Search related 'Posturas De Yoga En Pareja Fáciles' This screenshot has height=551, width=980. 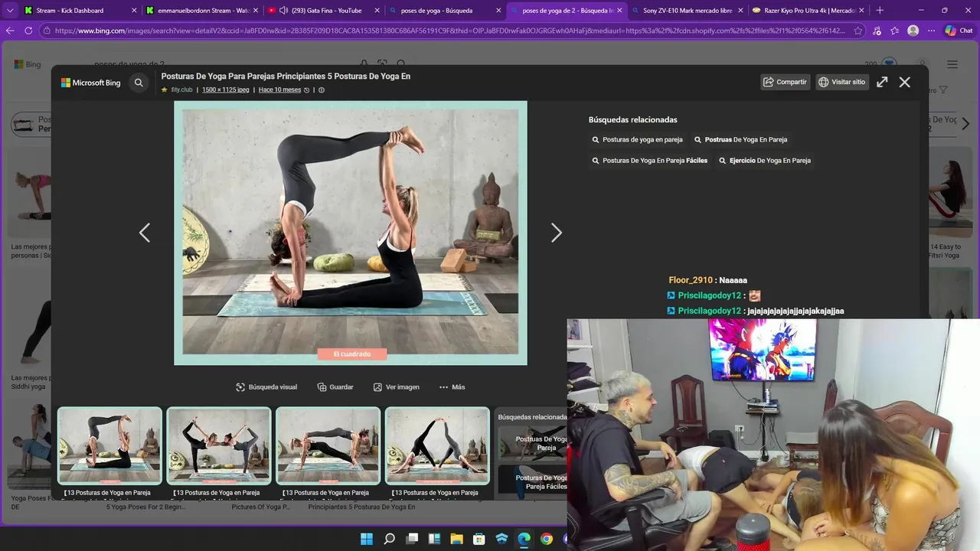(x=649, y=161)
